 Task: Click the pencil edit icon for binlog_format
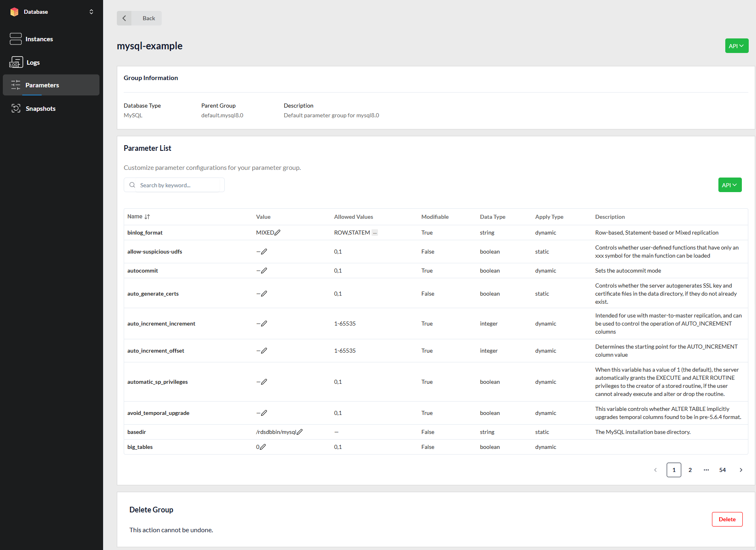(277, 233)
